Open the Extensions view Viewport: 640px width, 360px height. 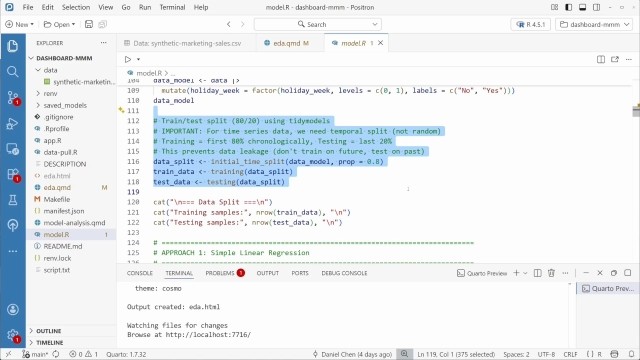(x=13, y=175)
